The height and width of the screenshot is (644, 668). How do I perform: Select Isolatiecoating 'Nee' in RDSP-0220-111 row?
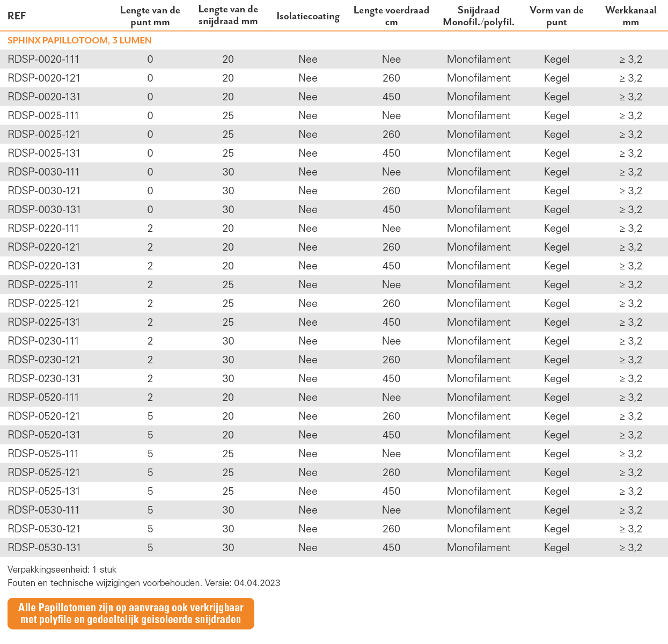[308, 228]
